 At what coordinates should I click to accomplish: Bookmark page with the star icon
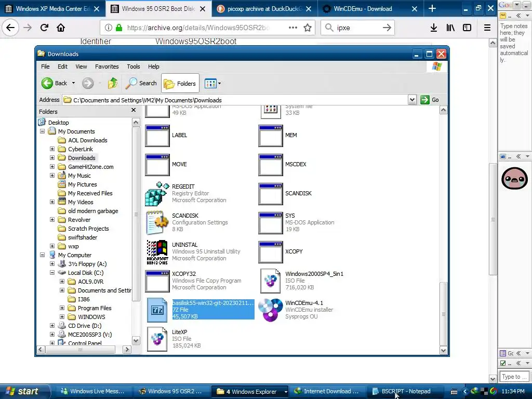[308, 28]
